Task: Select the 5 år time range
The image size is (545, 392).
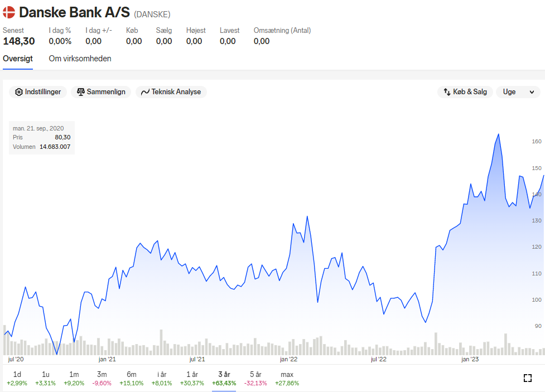Action: [x=255, y=379]
